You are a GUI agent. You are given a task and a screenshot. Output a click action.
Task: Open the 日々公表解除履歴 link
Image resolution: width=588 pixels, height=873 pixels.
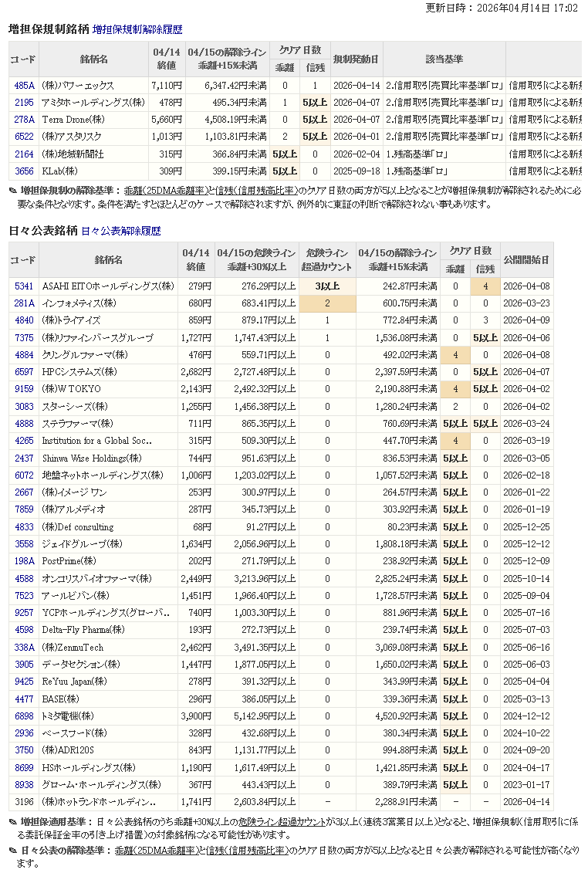coord(120,231)
